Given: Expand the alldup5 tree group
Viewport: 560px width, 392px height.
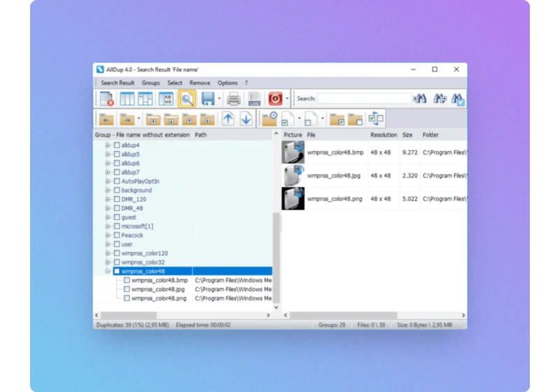Looking at the screenshot, I should point(108,154).
